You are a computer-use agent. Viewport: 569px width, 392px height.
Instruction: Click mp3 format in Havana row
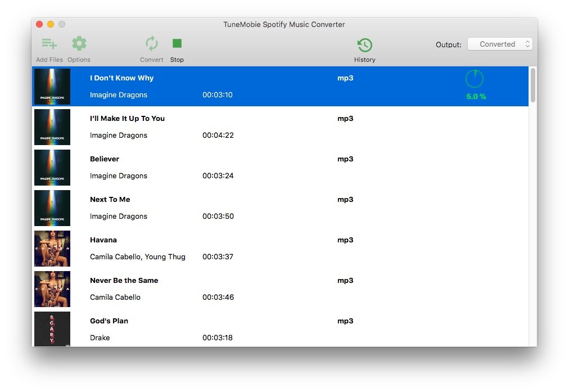pyautogui.click(x=345, y=240)
